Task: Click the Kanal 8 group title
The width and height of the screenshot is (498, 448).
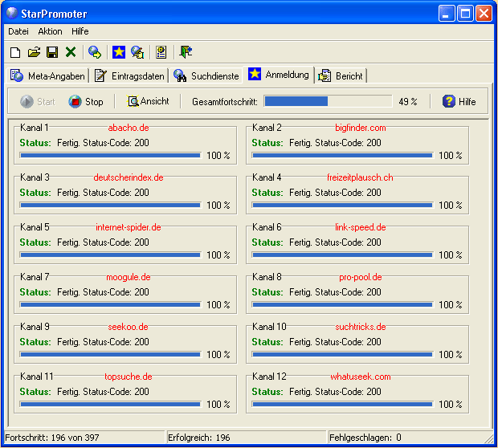Action: (267, 277)
